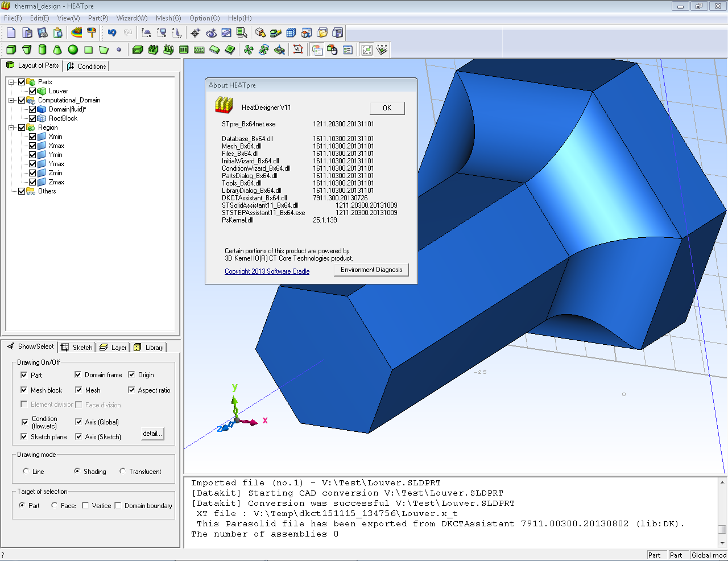This screenshot has width=728, height=561.
Task: Uncheck the Aspect ratio checkbox
Action: coord(131,390)
